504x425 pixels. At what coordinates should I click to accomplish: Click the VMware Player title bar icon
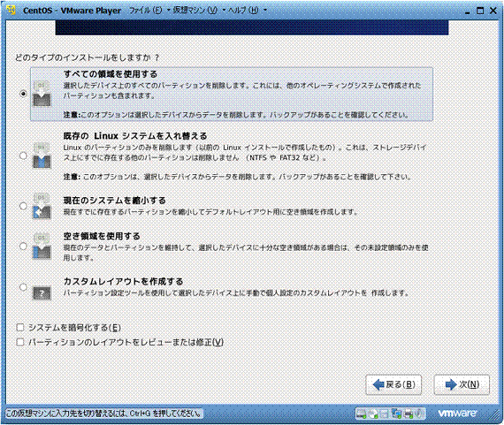[11, 10]
